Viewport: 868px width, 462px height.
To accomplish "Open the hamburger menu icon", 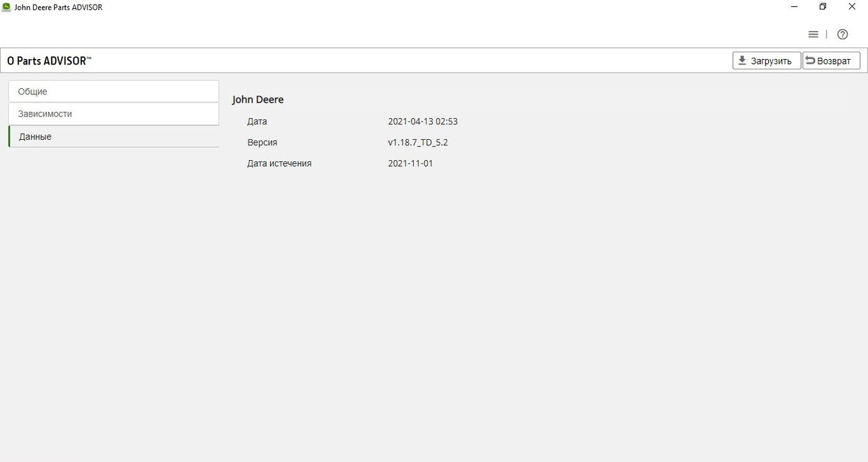I will pos(813,35).
